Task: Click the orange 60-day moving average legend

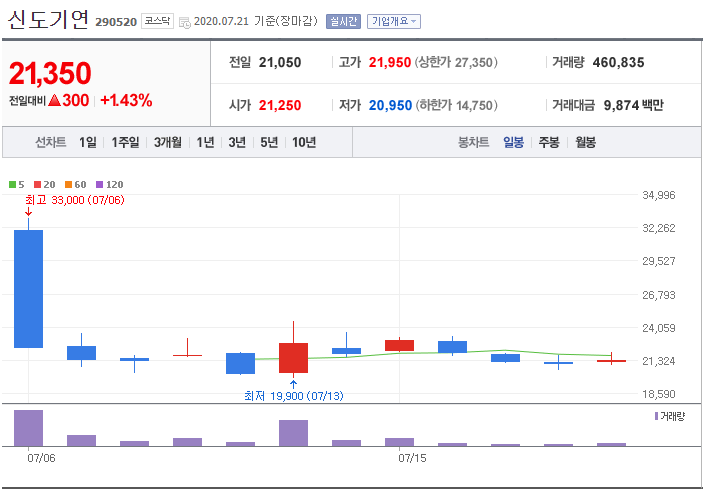Action: [x=75, y=185]
